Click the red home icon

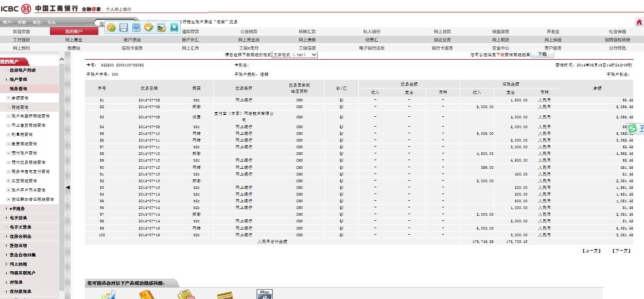[x=639, y=22]
